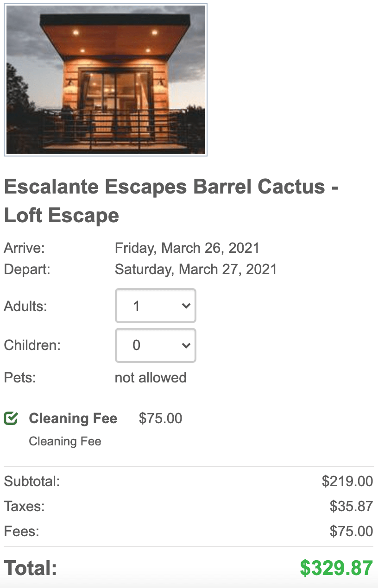Screen dimensions: 378x588
Task: Click the "Arrive:" label
Action: tap(24, 248)
